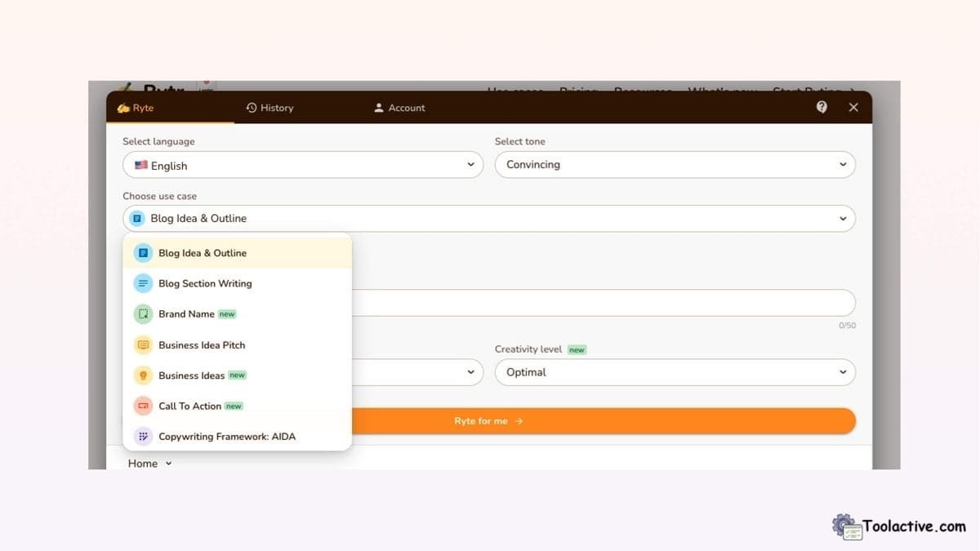Click the Ryte for me button
The image size is (980, 551).
point(488,420)
